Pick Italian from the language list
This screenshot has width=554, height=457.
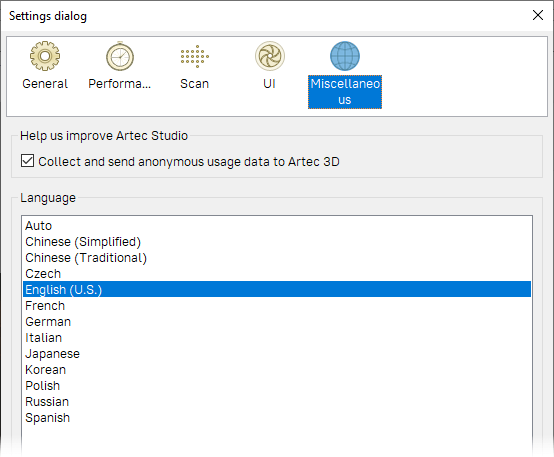point(277,338)
